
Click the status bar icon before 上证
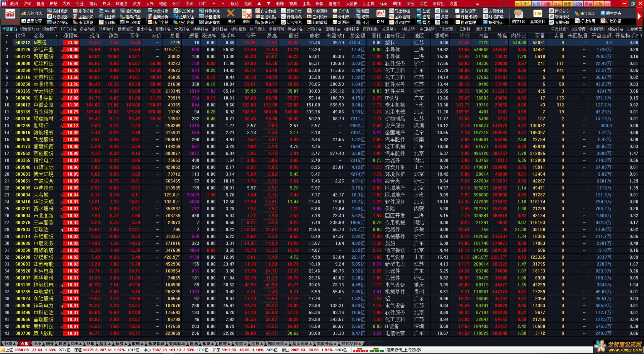pyautogui.click(x=3, y=350)
